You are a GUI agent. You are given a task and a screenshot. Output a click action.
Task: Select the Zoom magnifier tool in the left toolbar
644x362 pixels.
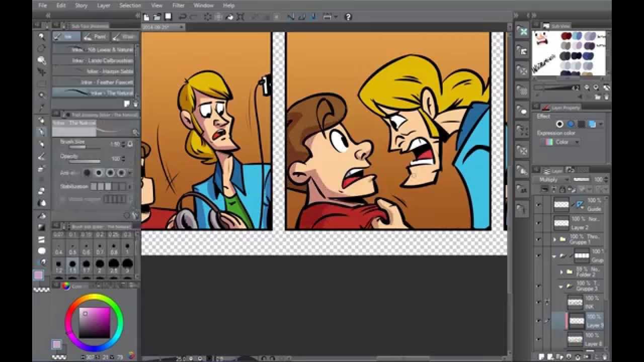42,36
